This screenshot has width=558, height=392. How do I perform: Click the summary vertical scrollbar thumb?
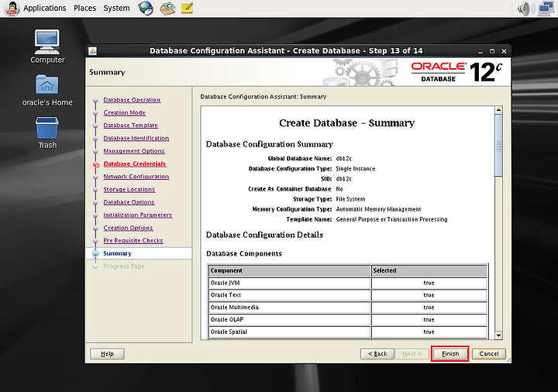tap(498, 145)
